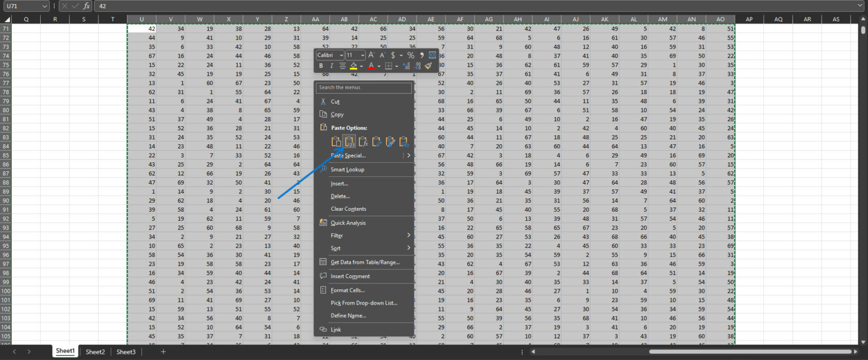Select the Paste Transpose icon
868x360 pixels.
click(376, 142)
